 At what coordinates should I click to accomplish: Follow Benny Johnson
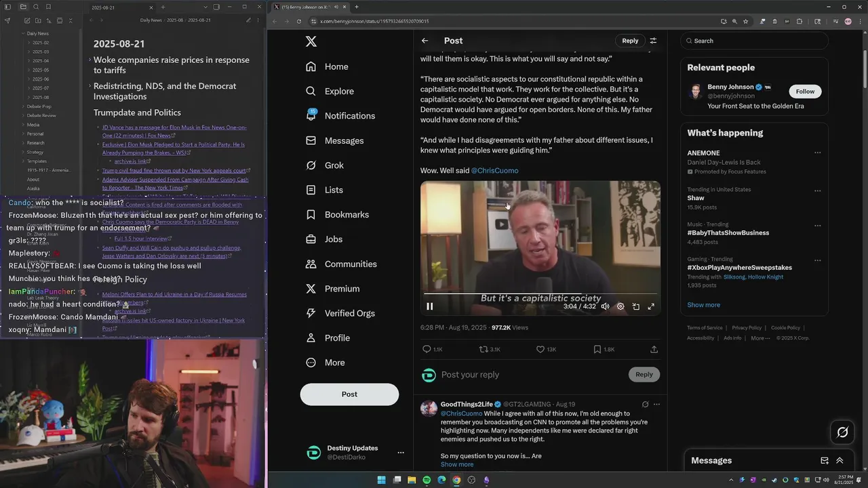pos(805,91)
